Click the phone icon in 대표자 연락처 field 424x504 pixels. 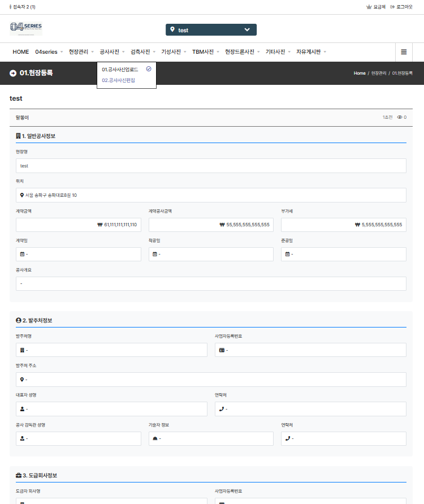click(x=221, y=409)
